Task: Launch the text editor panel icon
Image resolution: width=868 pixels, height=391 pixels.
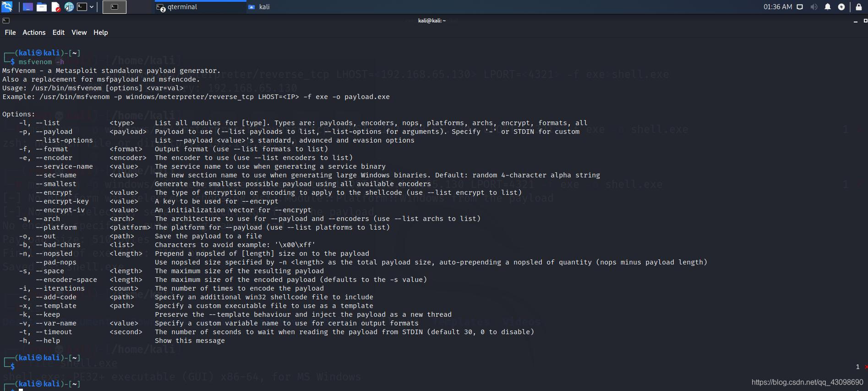Action: tap(55, 7)
